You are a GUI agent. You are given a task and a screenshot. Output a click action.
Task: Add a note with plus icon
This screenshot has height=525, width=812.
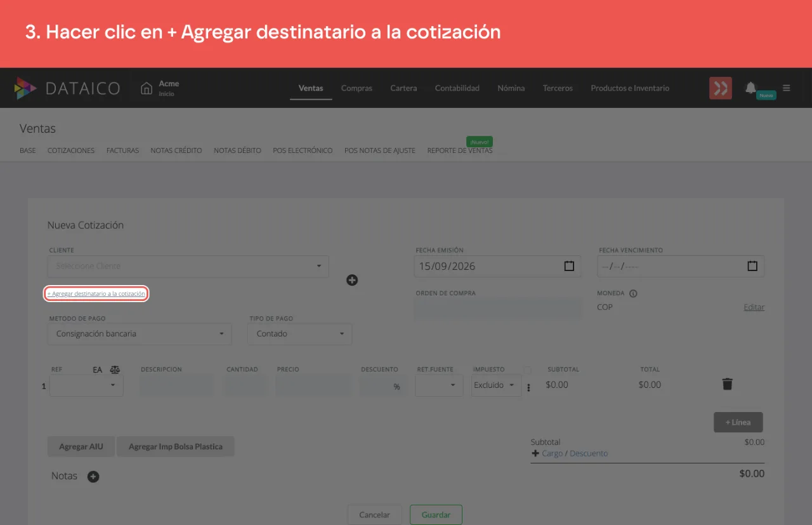pyautogui.click(x=93, y=477)
